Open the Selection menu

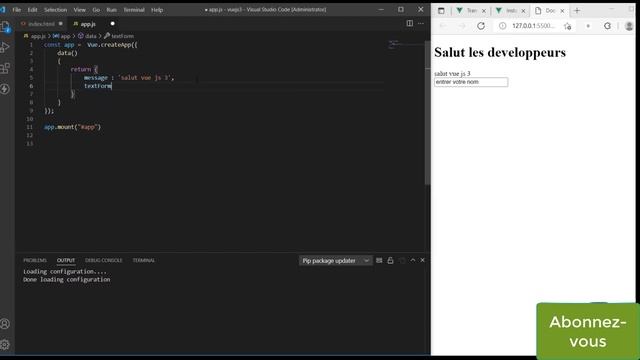(x=55, y=10)
